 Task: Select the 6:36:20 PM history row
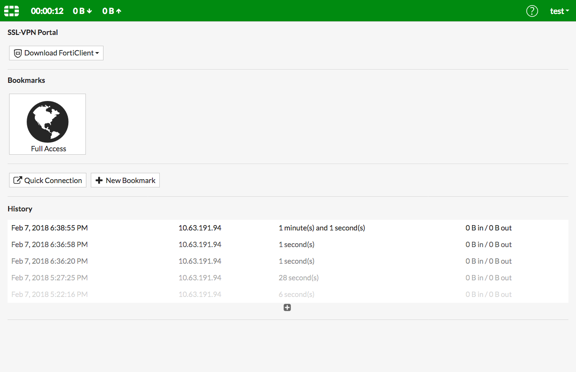[x=288, y=261]
